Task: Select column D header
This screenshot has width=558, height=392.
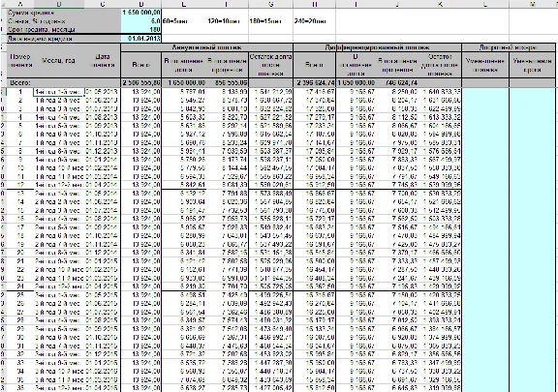Action: [140, 4]
